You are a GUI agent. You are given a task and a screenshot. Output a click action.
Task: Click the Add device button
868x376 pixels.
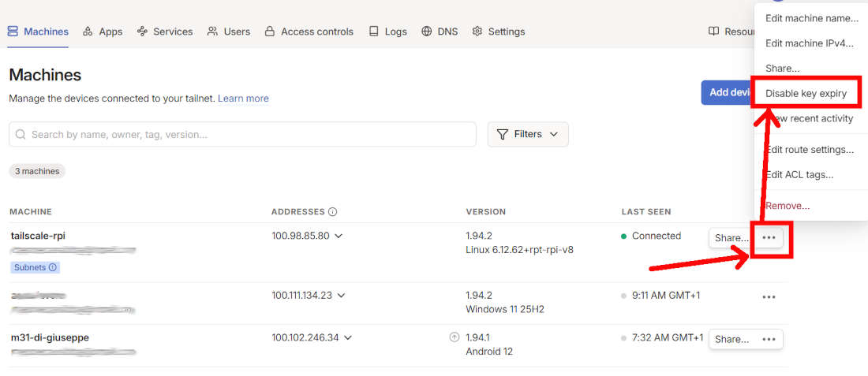click(726, 92)
